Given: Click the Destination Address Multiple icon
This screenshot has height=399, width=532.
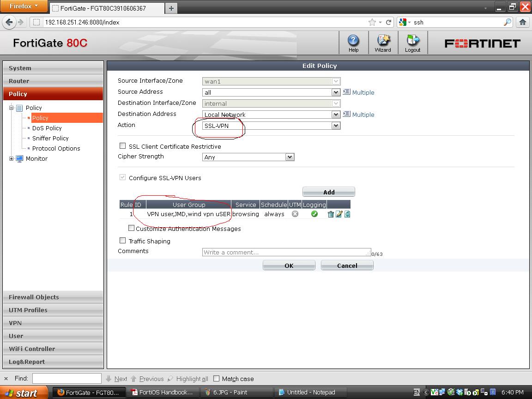Looking at the screenshot, I should pos(346,114).
